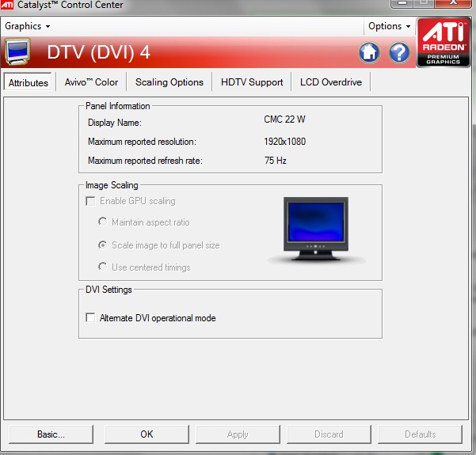Switch to the Avivo Color tab
Viewport: 476px width, 455px height.
(91, 82)
